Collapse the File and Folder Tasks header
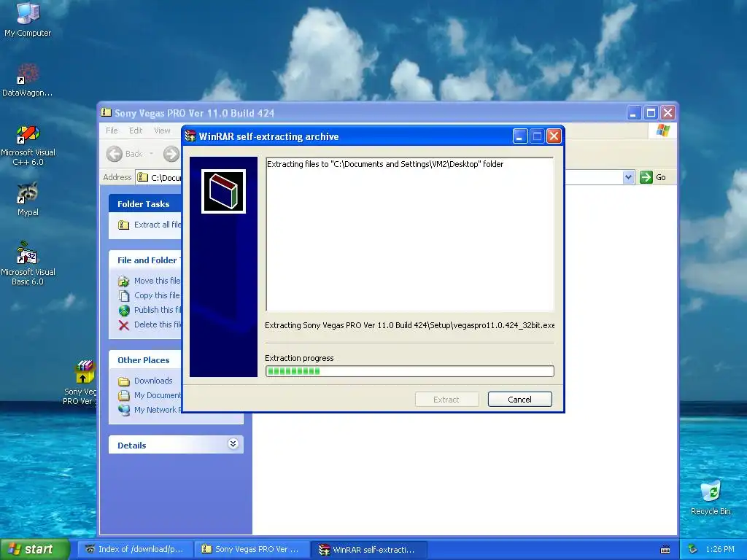The width and height of the screenshot is (747, 560). (145, 260)
